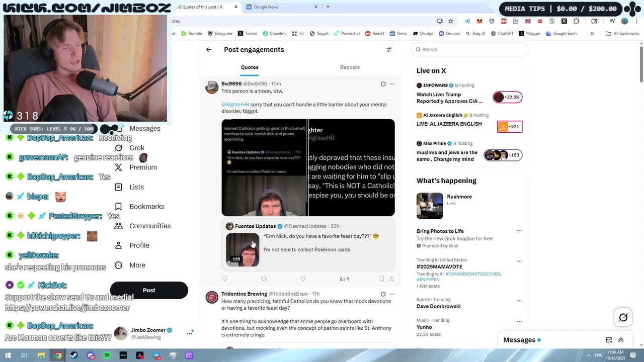
Task: Reply to Bw9696's post
Action: coord(224,279)
